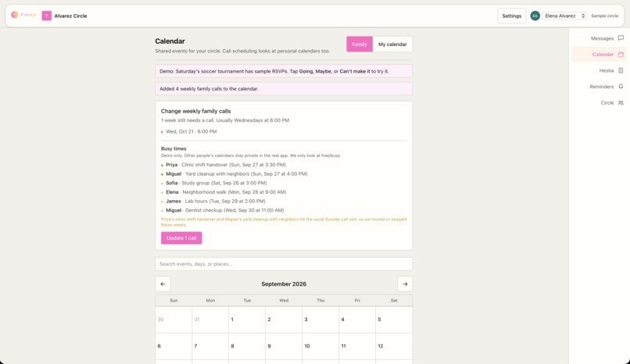
Task: Open Hestia in the sidebar
Action: (x=607, y=70)
